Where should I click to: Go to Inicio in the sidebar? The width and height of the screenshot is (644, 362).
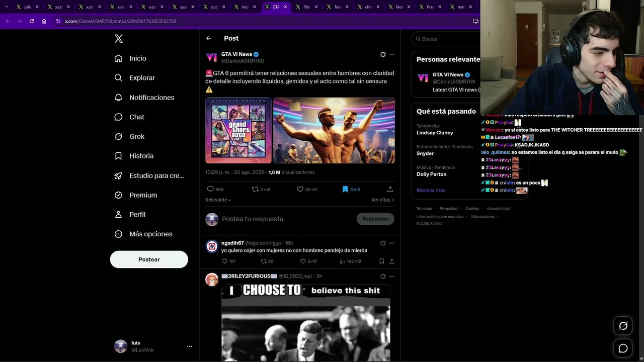tap(130, 58)
